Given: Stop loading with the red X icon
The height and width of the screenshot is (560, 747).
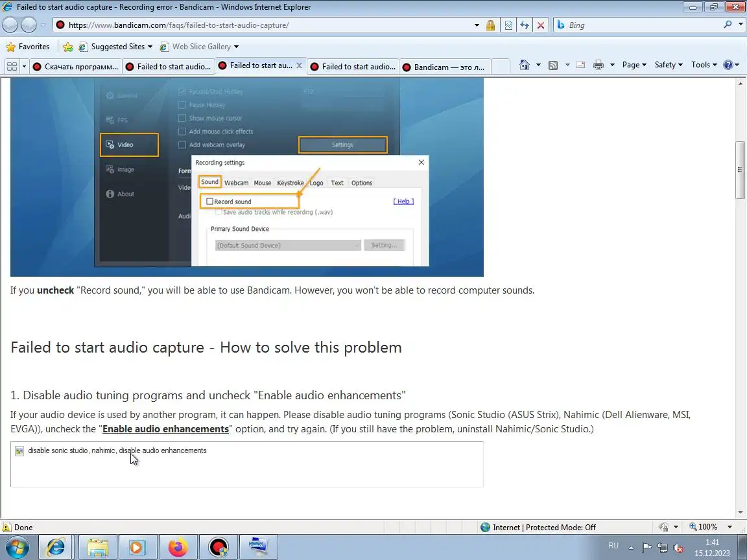Looking at the screenshot, I should (x=541, y=25).
